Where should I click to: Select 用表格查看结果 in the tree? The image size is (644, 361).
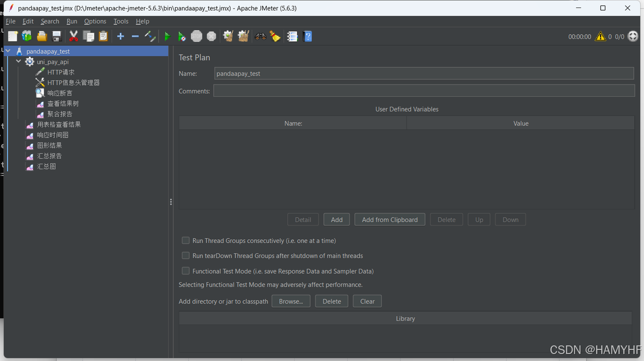point(59,124)
